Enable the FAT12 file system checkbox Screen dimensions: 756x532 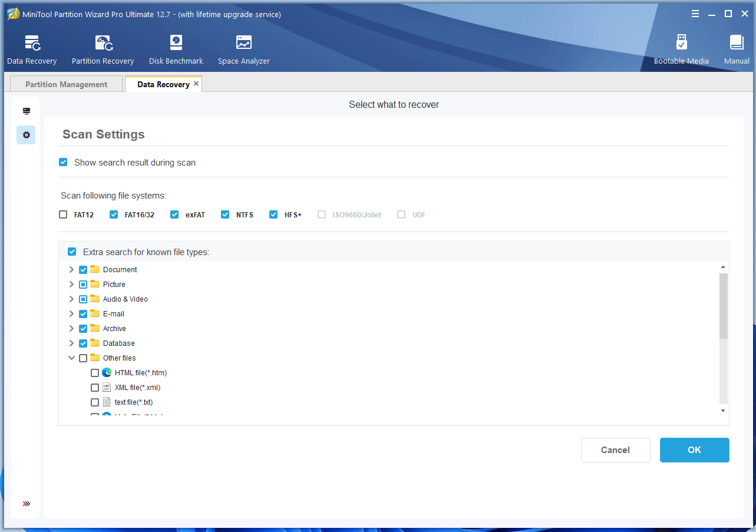click(63, 214)
